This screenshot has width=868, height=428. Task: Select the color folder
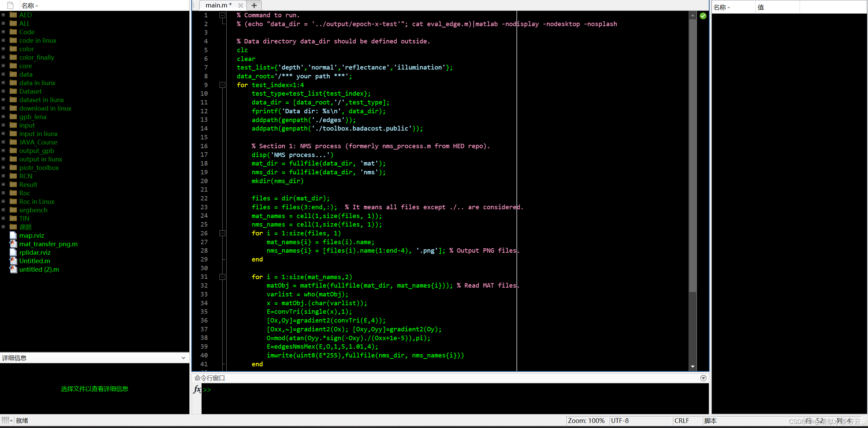click(x=26, y=49)
